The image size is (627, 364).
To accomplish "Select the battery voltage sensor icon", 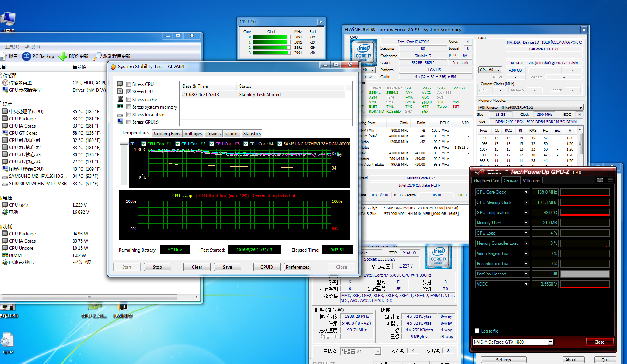I will tap(5, 212).
